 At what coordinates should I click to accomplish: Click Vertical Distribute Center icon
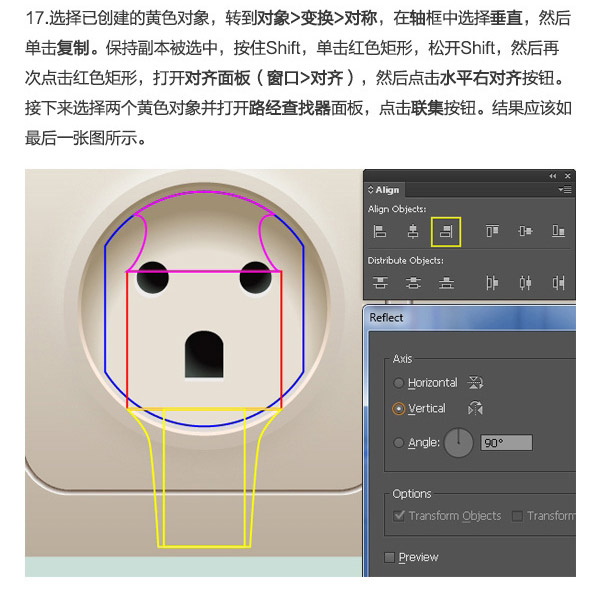tap(413, 283)
